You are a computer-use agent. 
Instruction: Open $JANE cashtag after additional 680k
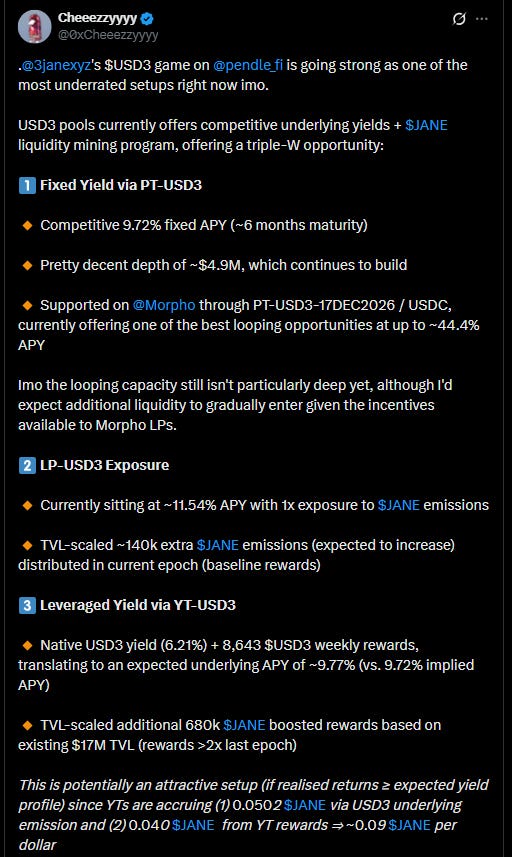[x=244, y=725]
